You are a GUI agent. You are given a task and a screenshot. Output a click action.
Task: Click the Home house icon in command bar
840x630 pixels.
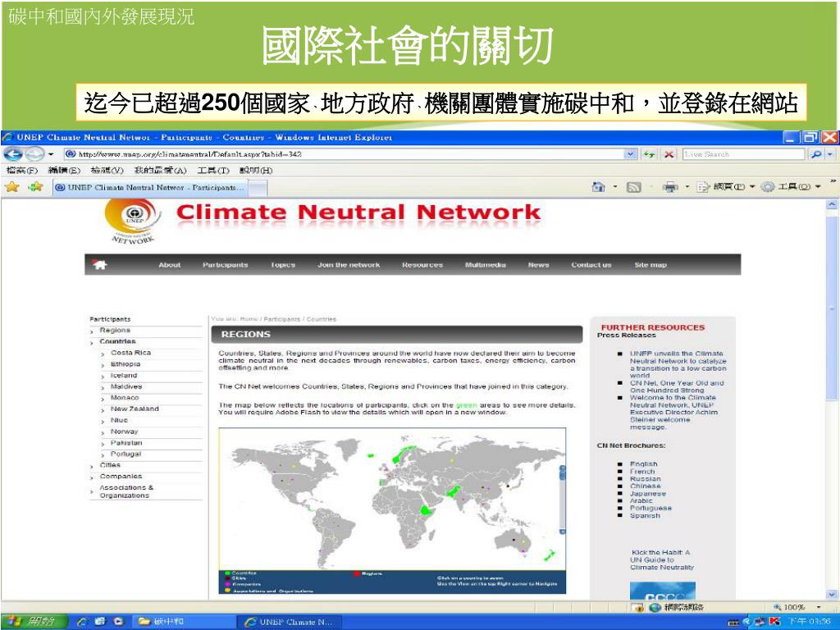[598, 187]
